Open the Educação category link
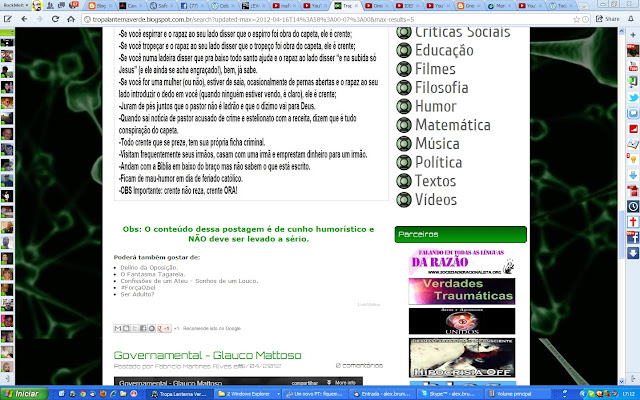Image resolution: width=640 pixels, height=400 pixels. tap(444, 50)
